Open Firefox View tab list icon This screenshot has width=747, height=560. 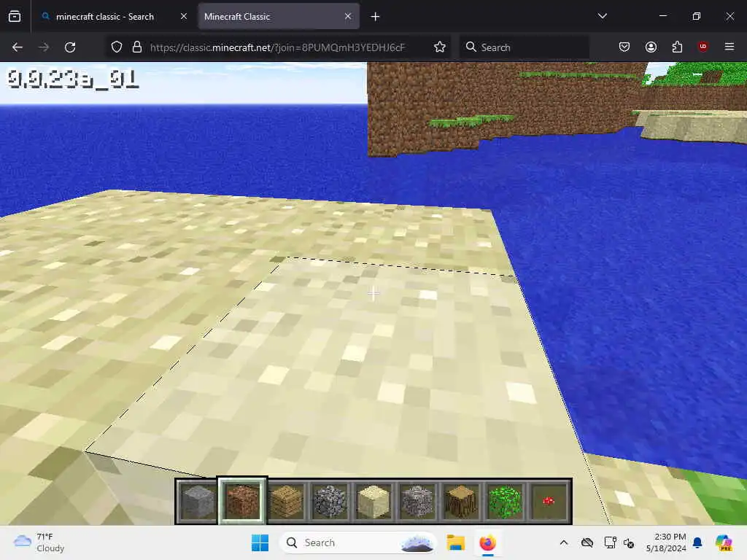[15, 17]
